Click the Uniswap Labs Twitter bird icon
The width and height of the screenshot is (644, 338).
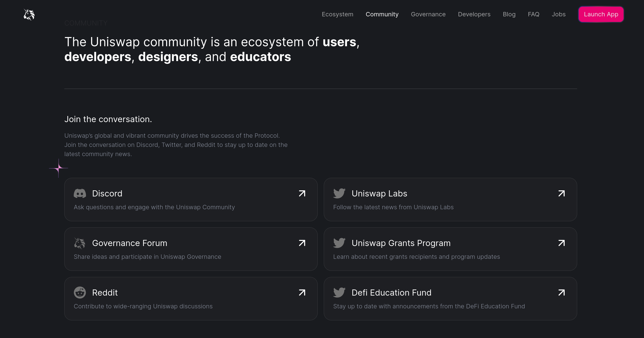pos(339,193)
